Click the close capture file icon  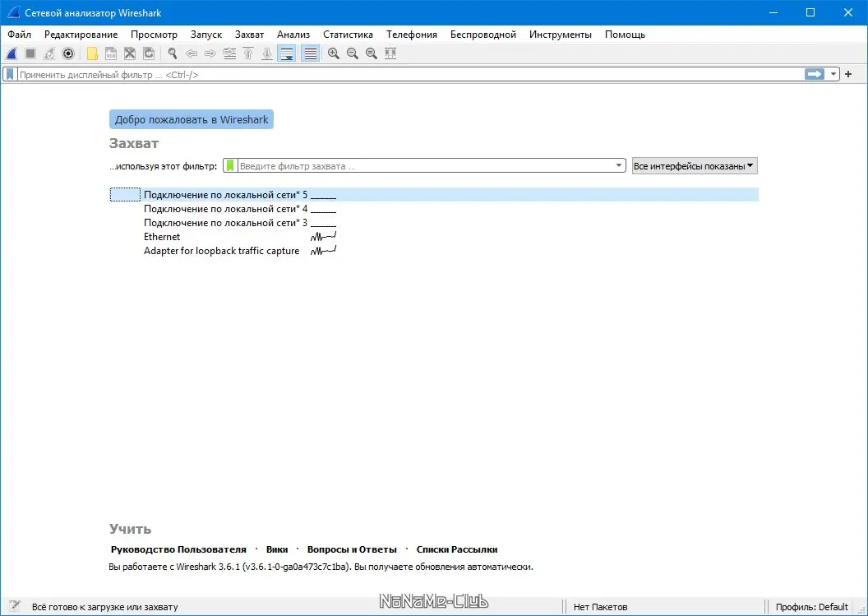pos(130,53)
